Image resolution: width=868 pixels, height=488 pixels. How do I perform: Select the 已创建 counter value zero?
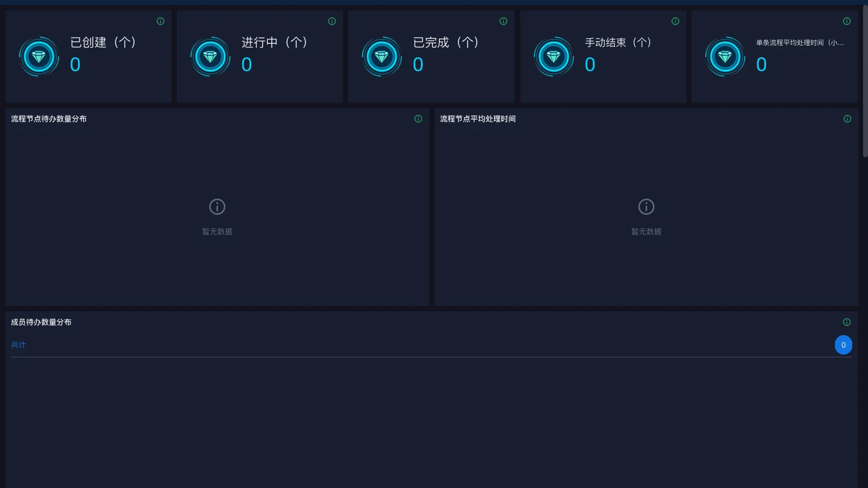tap(74, 65)
